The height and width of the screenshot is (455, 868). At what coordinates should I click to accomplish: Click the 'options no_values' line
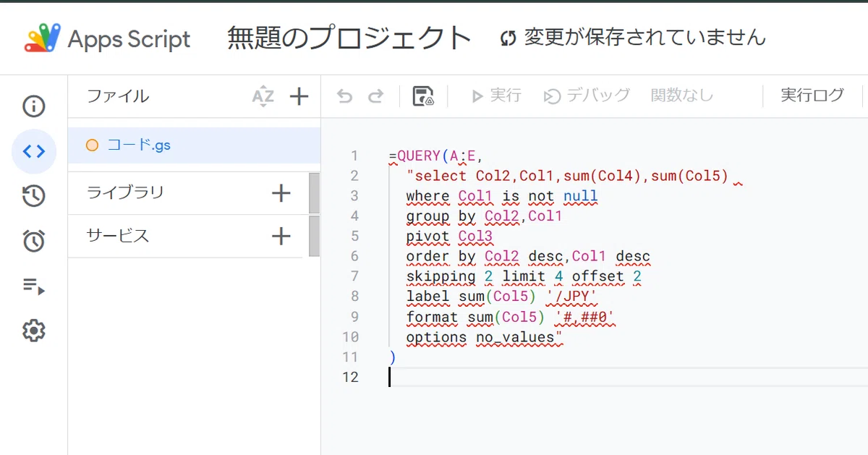point(485,337)
